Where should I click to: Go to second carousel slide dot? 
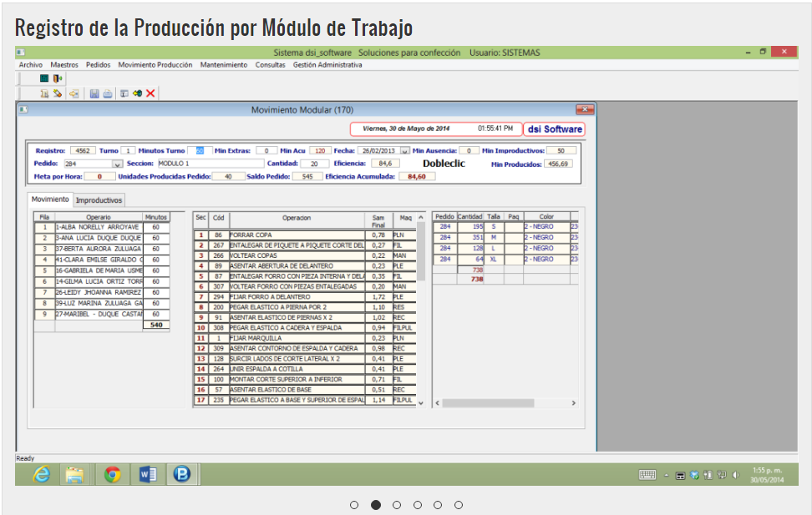pyautogui.click(x=376, y=505)
